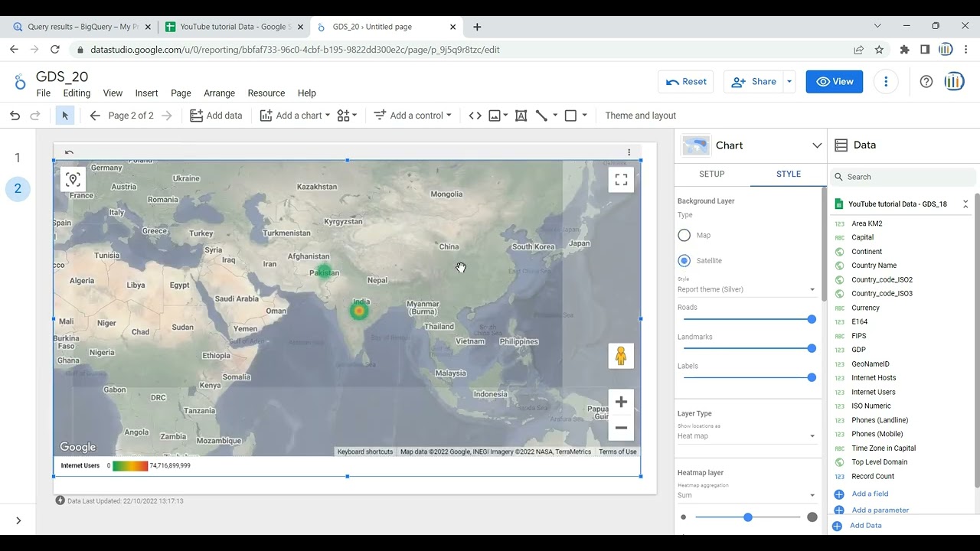
Task: Bookmark this page with star icon
Action: (879, 50)
